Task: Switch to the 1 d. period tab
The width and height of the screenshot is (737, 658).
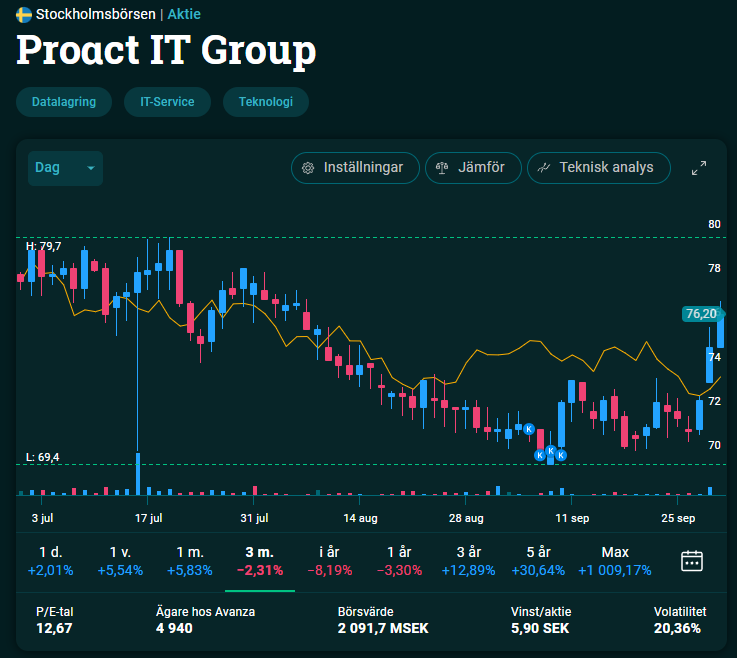Action: pyautogui.click(x=50, y=561)
